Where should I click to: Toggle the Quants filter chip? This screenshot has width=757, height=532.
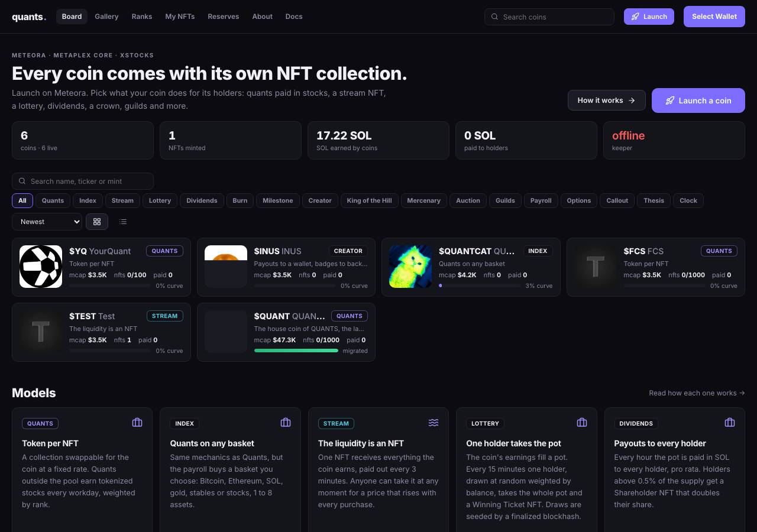[x=53, y=200]
